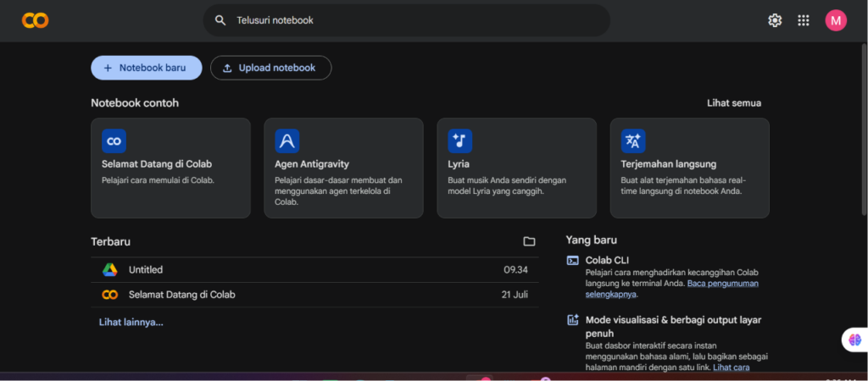The width and height of the screenshot is (868, 381).
Task: Click Mode visualisasi & berbagi output heading
Action: [674, 327]
